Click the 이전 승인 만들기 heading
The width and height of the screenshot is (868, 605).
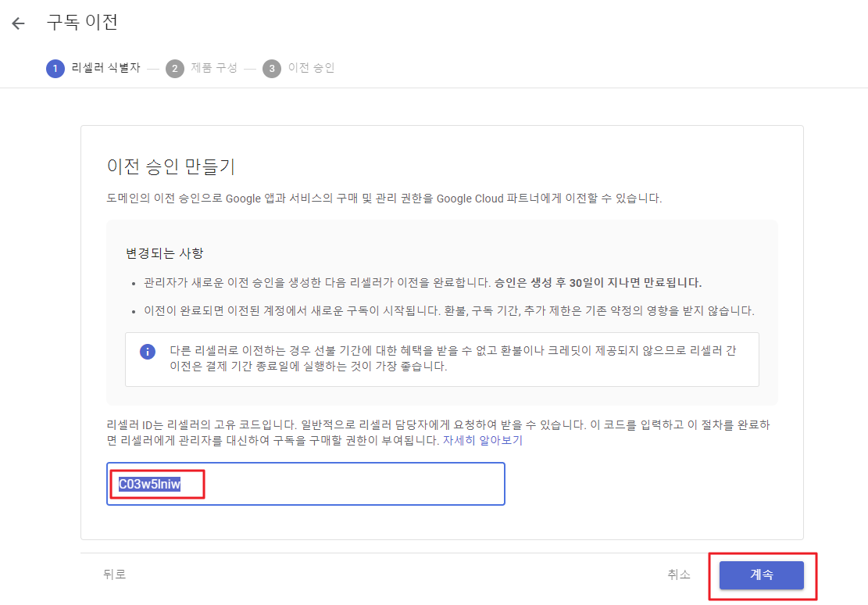171,166
